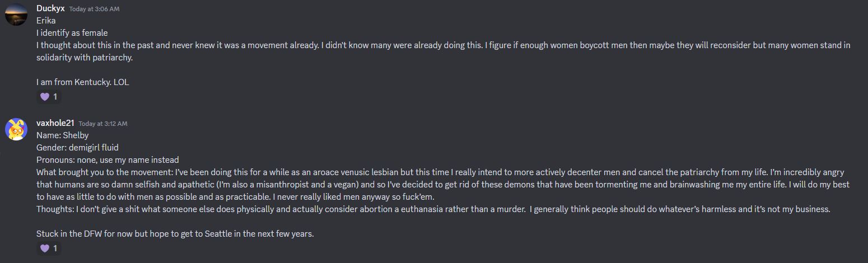Click the "Erika" message line
This screenshot has height=263, width=868.
[46, 21]
